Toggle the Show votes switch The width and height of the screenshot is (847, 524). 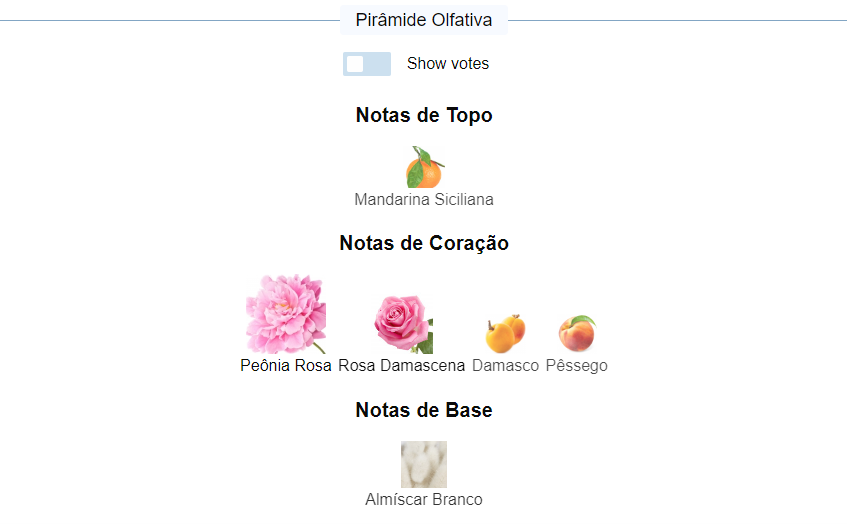[366, 64]
